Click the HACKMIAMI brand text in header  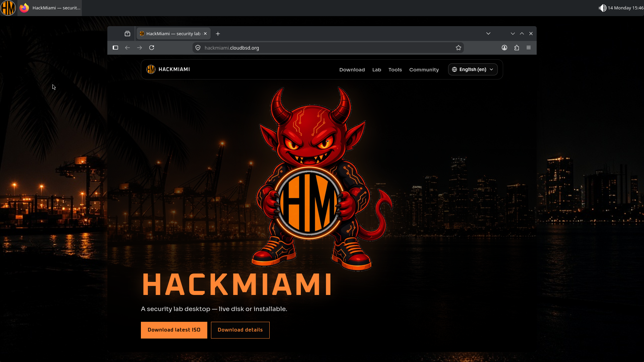coord(174,69)
